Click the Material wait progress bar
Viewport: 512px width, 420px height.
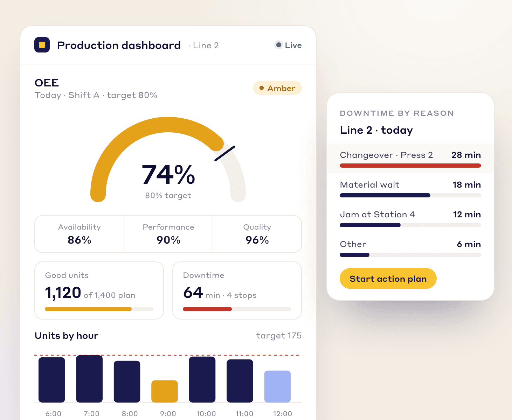(410, 195)
